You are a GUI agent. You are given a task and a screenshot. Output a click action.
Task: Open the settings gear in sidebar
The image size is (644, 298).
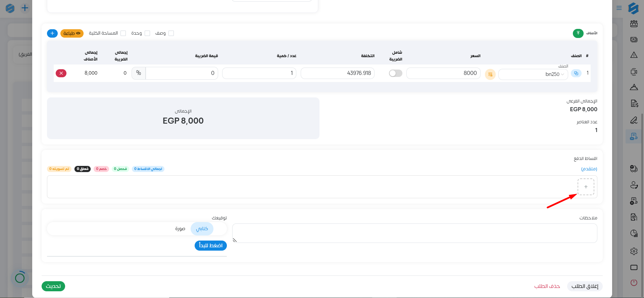tap(634, 251)
